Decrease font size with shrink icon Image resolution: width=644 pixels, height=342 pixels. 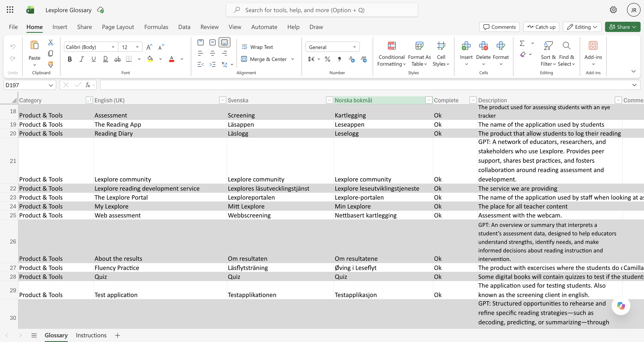click(161, 47)
